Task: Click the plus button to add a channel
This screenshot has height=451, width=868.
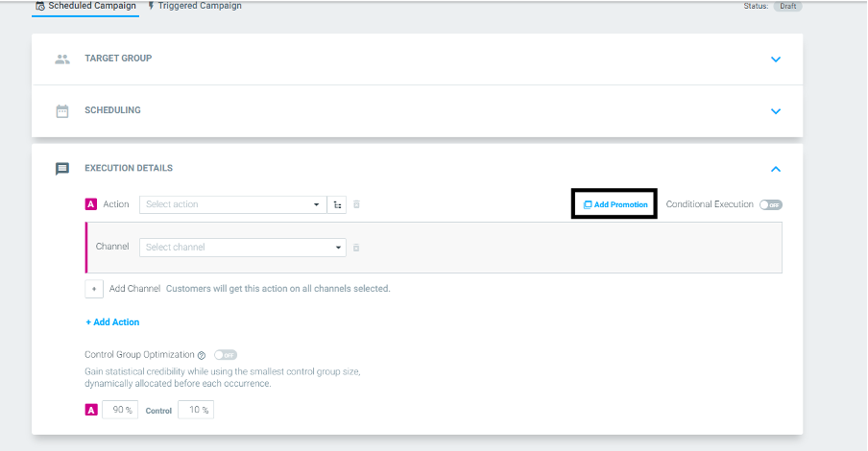Action: tap(94, 289)
